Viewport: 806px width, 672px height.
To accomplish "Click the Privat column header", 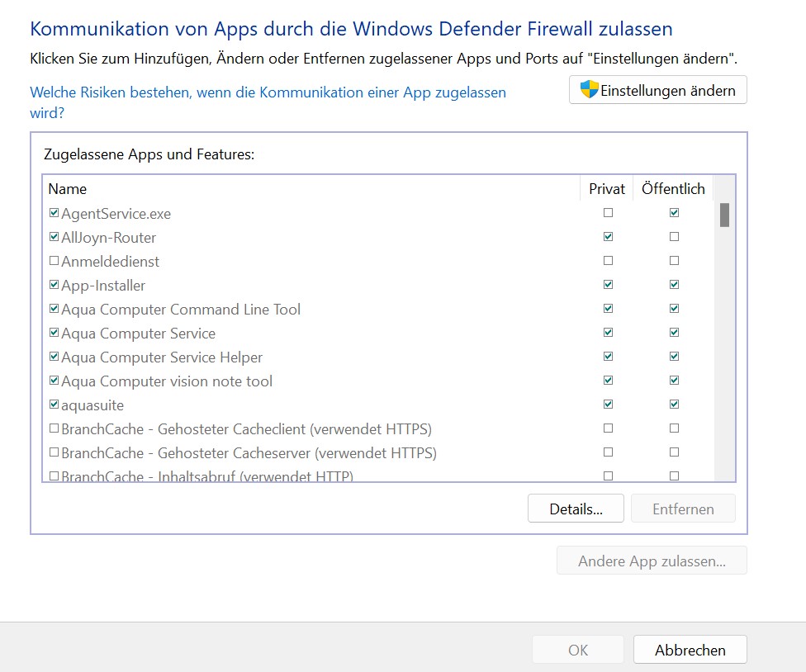I will (x=606, y=189).
